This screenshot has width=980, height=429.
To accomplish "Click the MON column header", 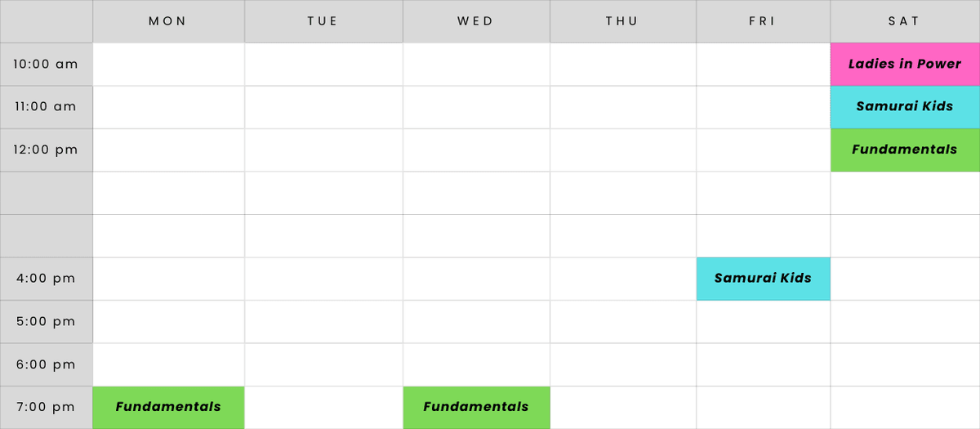I will (168, 21).
